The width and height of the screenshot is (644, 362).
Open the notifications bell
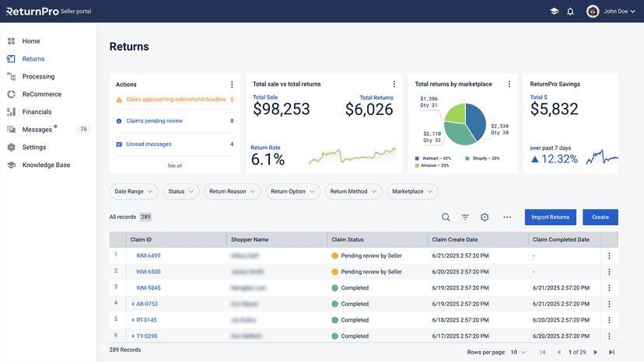[x=570, y=12]
